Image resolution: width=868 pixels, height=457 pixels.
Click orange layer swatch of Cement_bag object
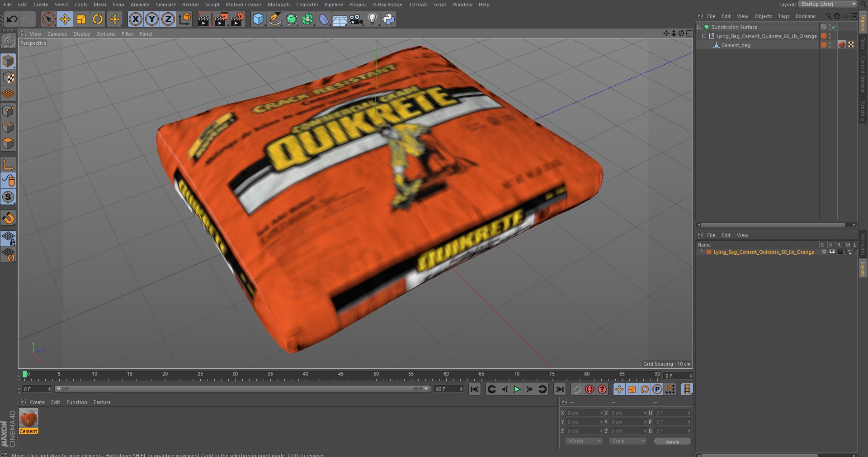tap(824, 45)
